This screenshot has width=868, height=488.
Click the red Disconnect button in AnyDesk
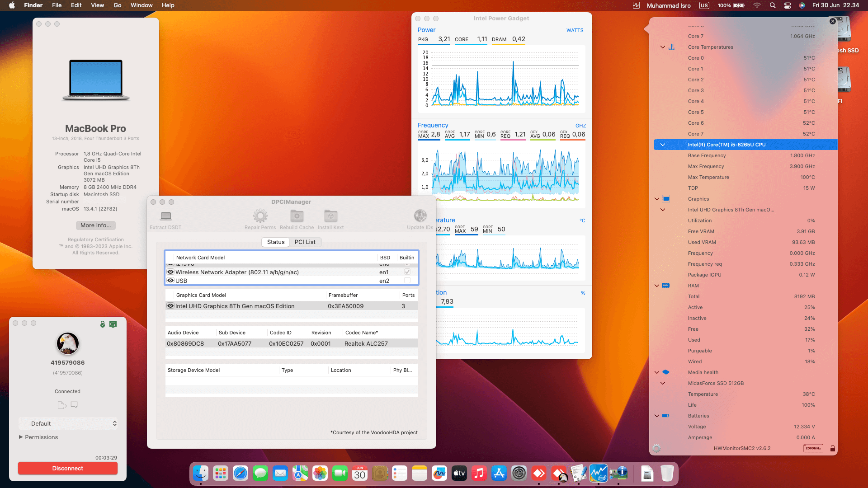point(68,468)
